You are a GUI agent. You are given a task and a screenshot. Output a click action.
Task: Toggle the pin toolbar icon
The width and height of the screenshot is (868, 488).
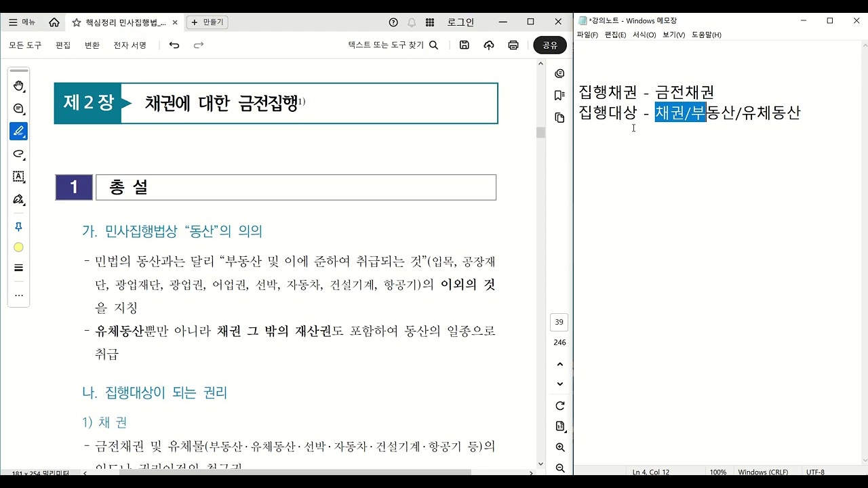pos(19,227)
